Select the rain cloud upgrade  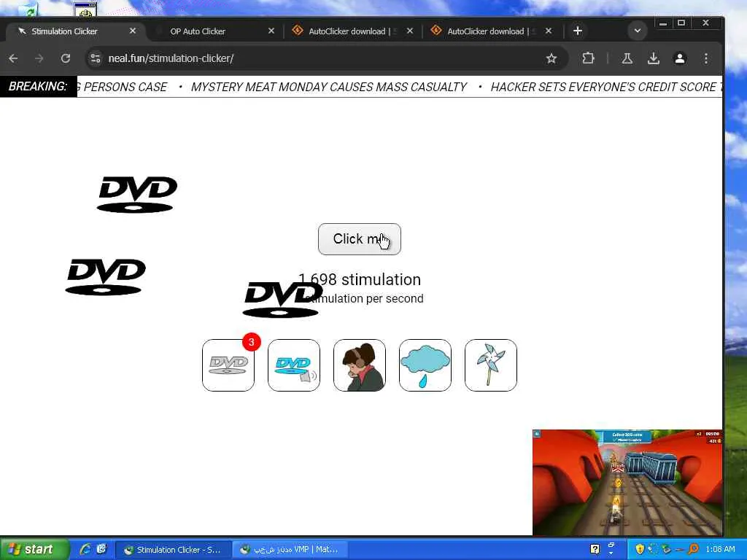point(425,365)
